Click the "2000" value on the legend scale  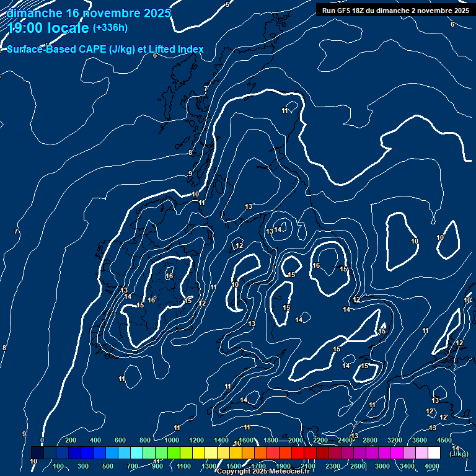pyautogui.click(x=296, y=440)
